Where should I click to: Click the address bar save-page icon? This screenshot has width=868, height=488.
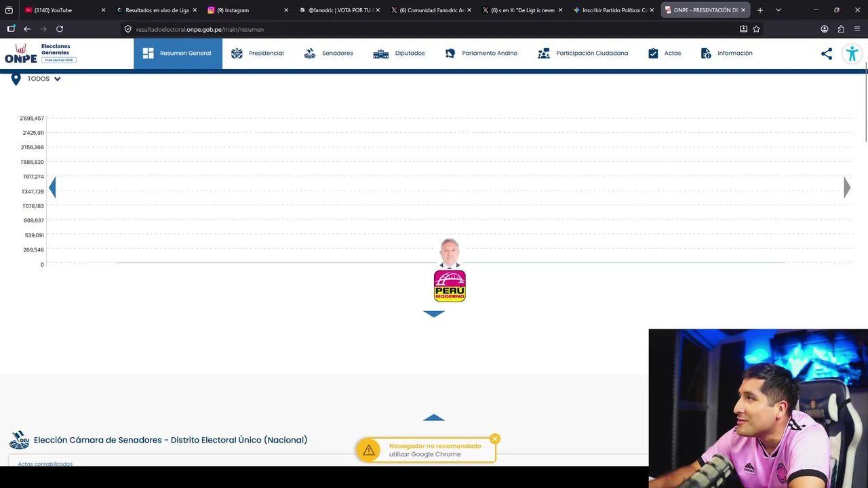pyautogui.click(x=743, y=29)
